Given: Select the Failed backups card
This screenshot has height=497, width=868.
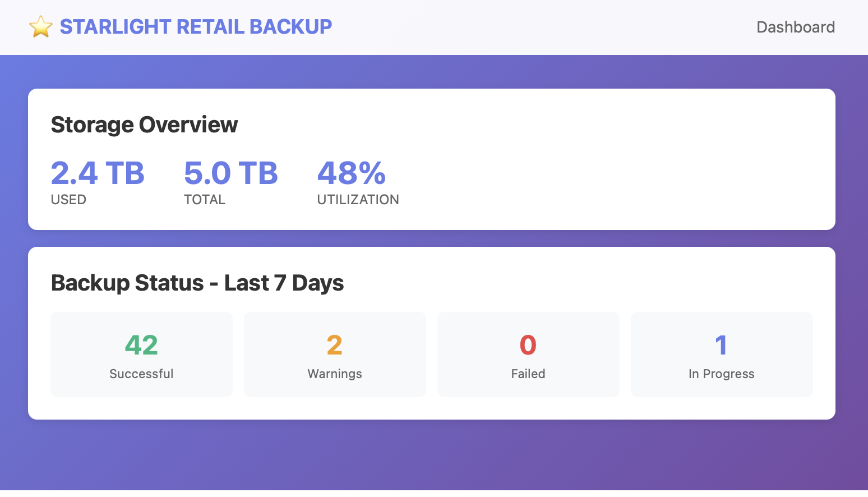Looking at the screenshot, I should 528,355.
